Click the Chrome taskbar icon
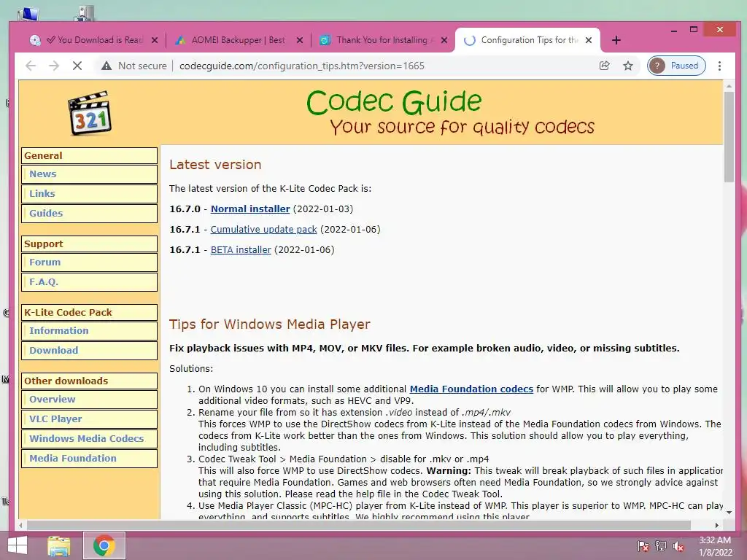The image size is (747, 560). [104, 545]
